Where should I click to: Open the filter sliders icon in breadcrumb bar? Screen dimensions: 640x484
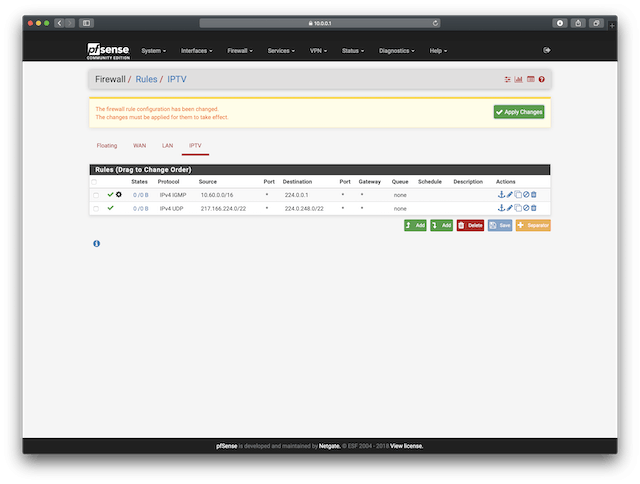click(507, 80)
